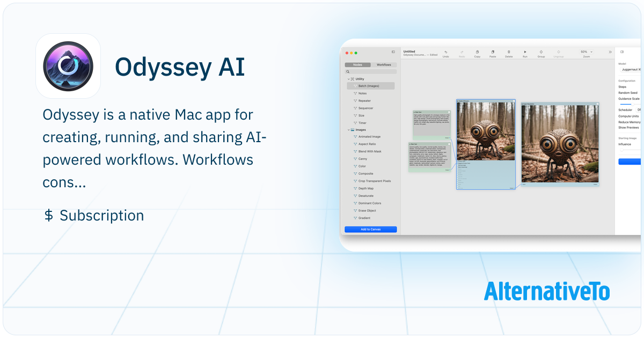Click the Paste toolbar icon
The image size is (644, 338).
tap(493, 52)
